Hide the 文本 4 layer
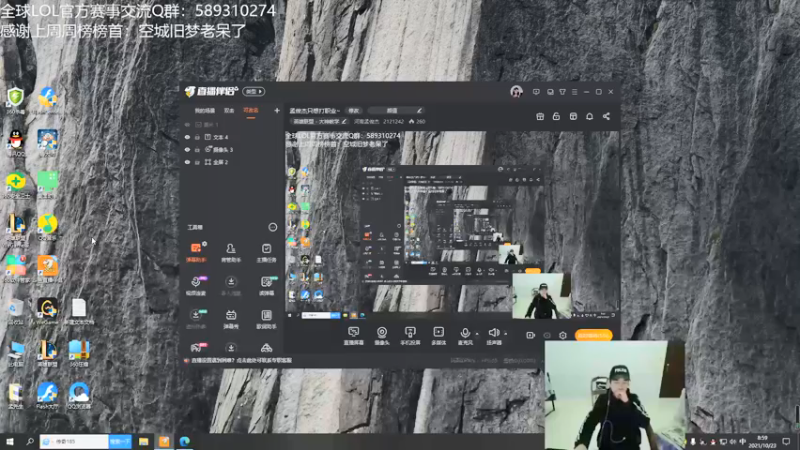The image size is (800, 450). coord(187,137)
